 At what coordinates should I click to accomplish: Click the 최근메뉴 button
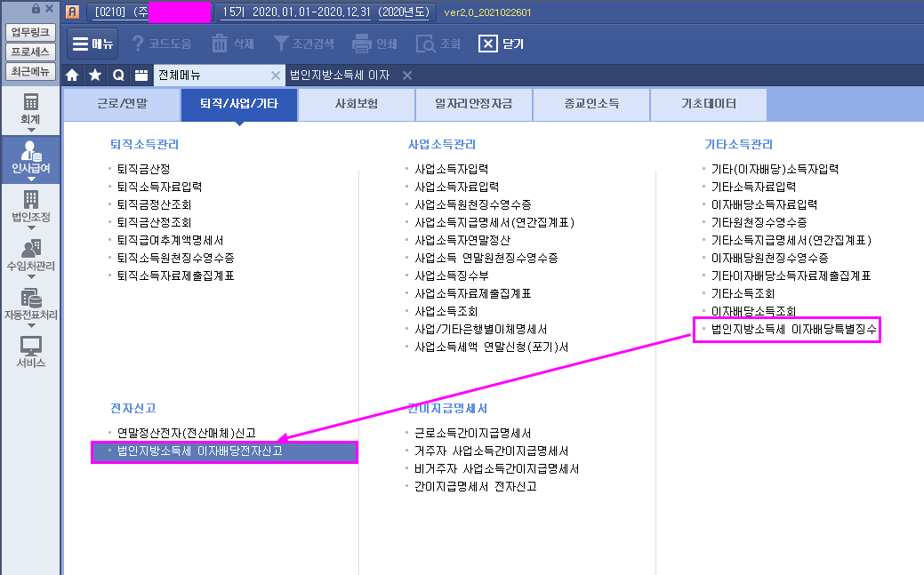tap(30, 71)
